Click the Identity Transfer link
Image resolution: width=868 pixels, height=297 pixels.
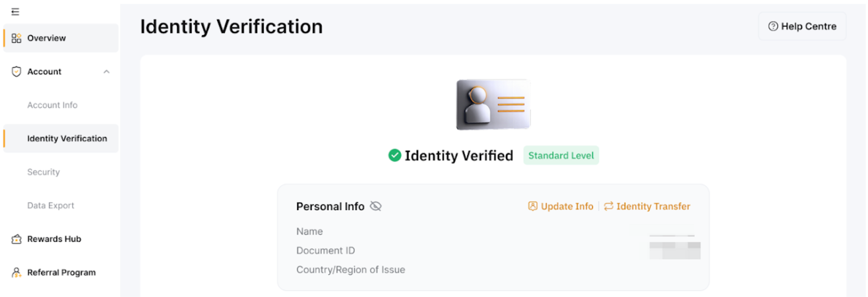pos(653,206)
